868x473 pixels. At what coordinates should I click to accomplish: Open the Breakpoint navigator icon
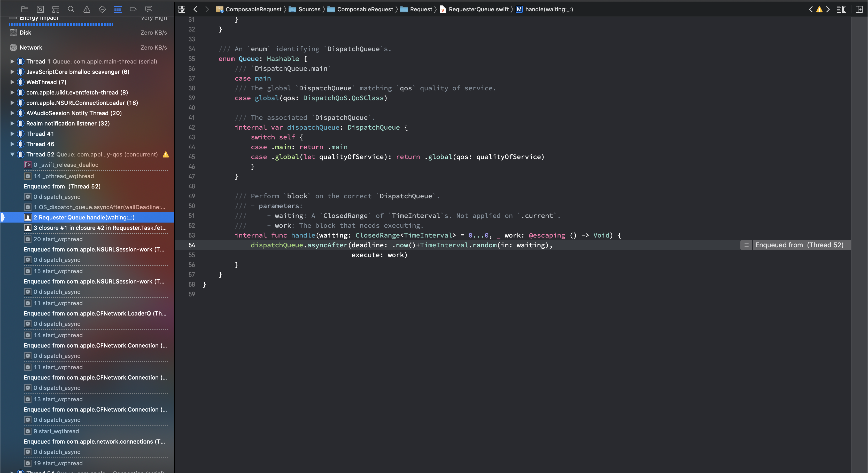point(133,9)
